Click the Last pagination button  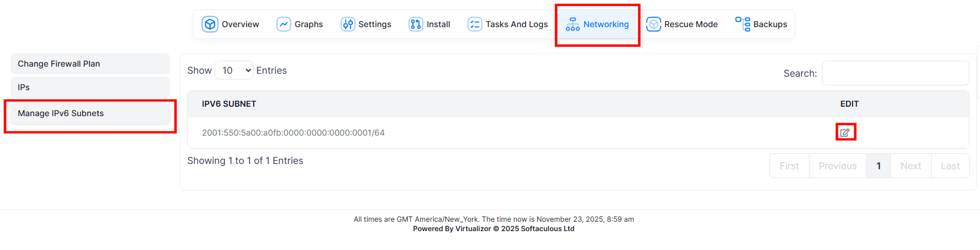(950, 166)
